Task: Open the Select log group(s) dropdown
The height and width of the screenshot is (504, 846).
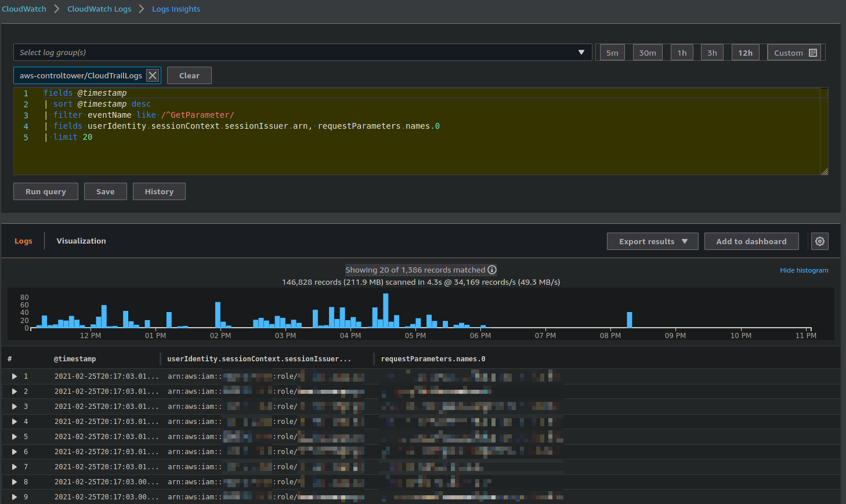Action: (x=302, y=52)
